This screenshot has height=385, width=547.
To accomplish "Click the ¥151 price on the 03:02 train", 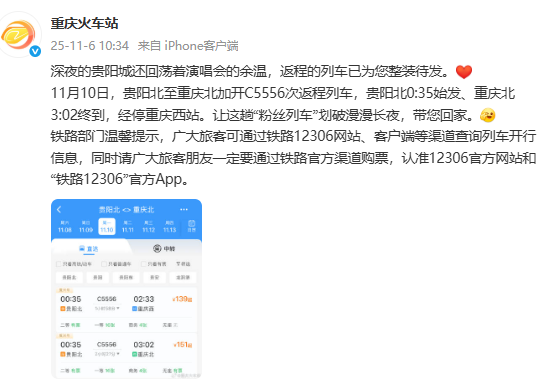I will (x=183, y=345).
